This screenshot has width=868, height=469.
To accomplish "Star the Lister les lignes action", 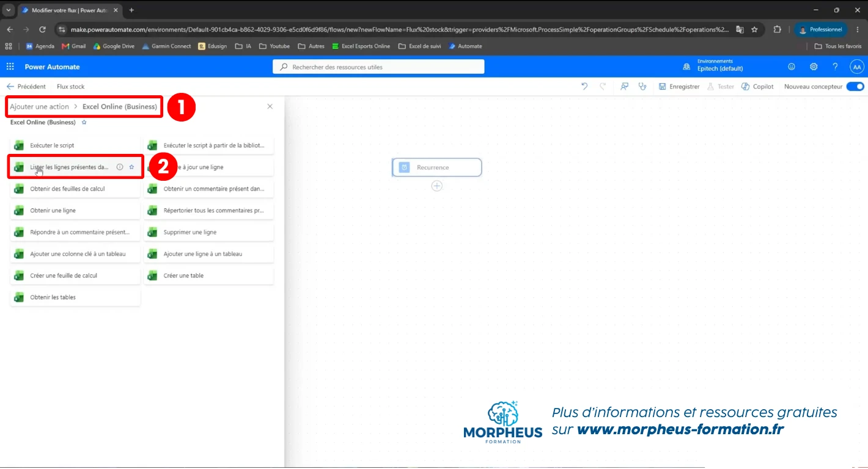I will click(x=131, y=167).
